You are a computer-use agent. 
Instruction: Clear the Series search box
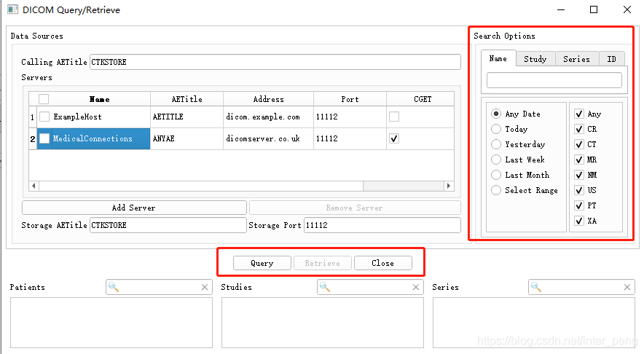click(x=627, y=287)
